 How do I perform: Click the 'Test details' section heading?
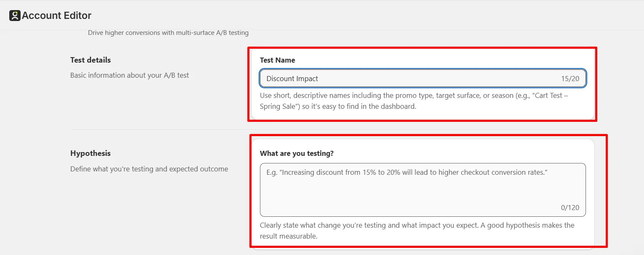(90, 60)
